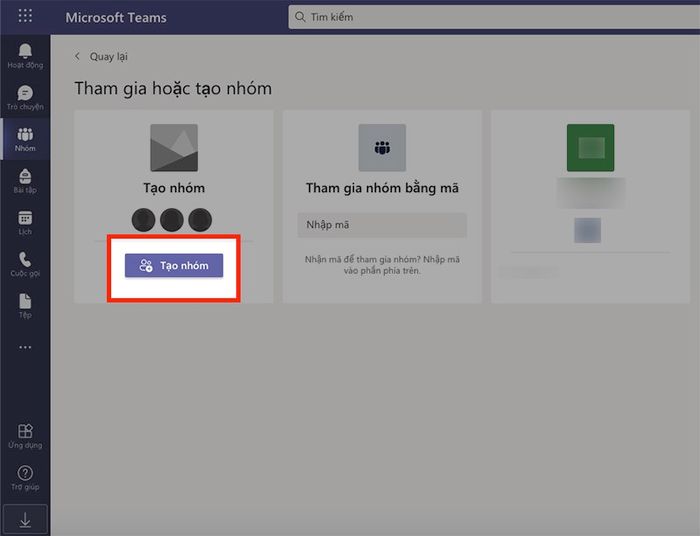Open the Tệp files section
This screenshot has height=536, width=700.
tap(25, 306)
